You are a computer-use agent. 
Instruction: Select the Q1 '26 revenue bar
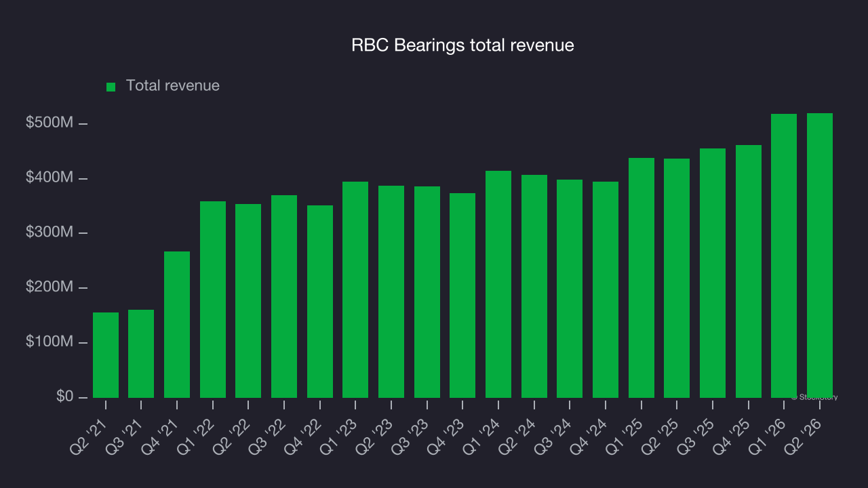784,256
